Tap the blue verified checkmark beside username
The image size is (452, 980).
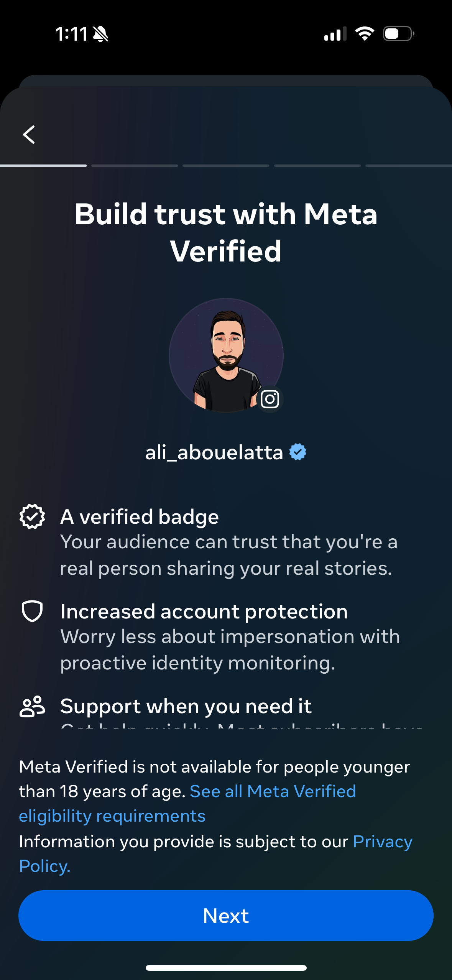click(x=298, y=452)
